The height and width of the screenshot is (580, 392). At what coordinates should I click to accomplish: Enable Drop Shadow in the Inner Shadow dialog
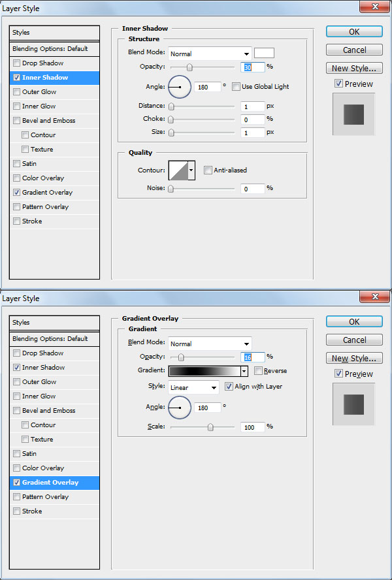pyautogui.click(x=16, y=63)
